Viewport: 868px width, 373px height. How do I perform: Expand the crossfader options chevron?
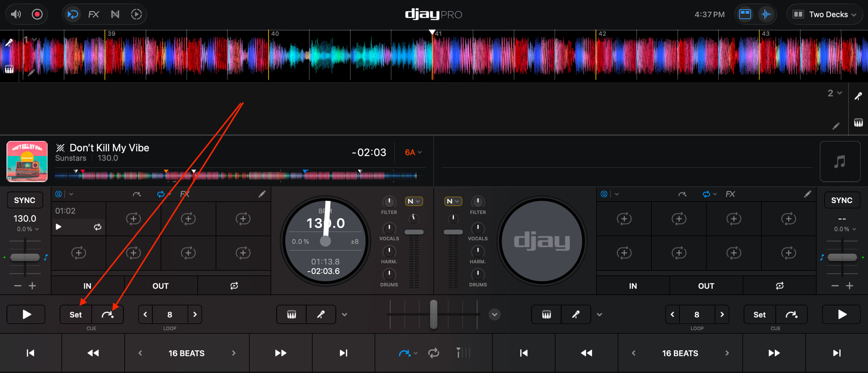pyautogui.click(x=495, y=315)
